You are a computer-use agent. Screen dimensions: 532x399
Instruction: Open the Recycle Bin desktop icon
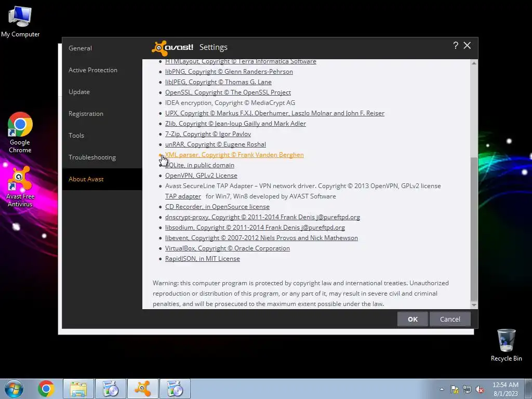pyautogui.click(x=506, y=345)
